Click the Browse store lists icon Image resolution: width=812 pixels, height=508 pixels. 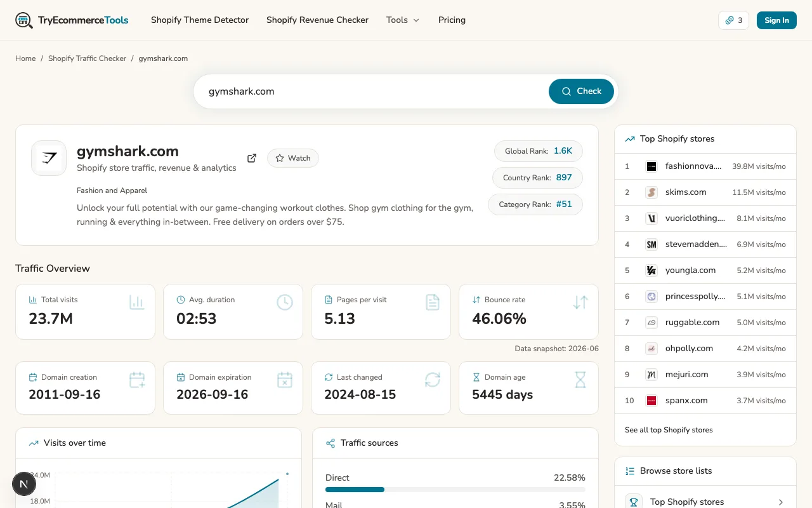pyautogui.click(x=630, y=471)
